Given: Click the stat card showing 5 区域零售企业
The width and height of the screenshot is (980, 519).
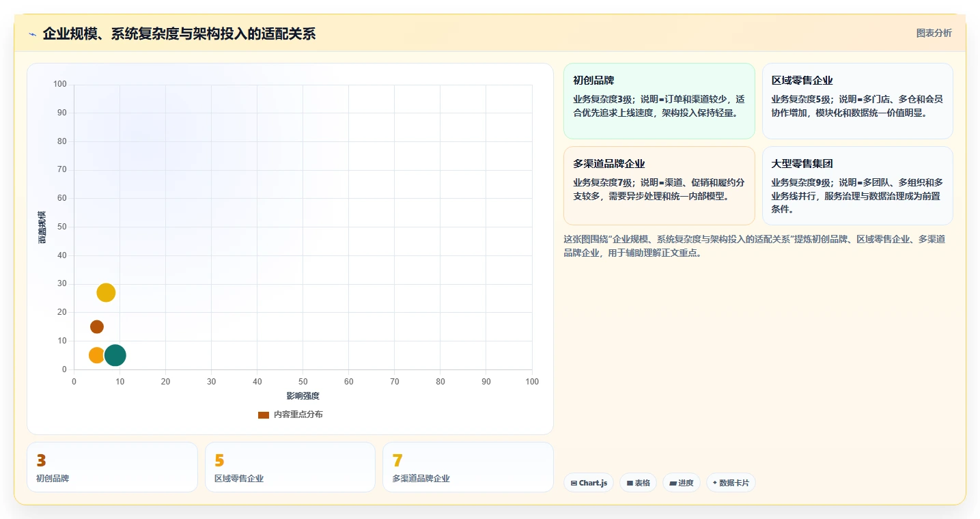Looking at the screenshot, I should (290, 467).
